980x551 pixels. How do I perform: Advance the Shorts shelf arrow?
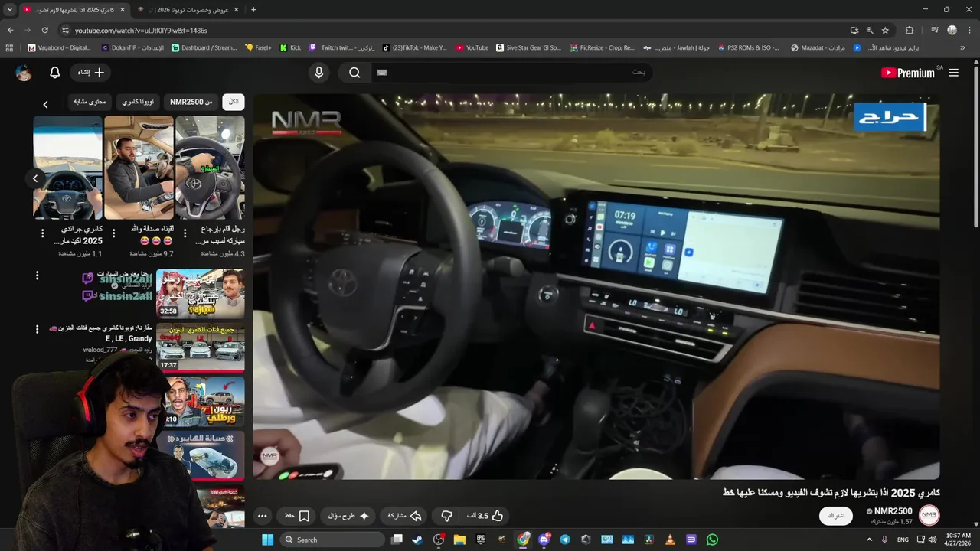35,178
